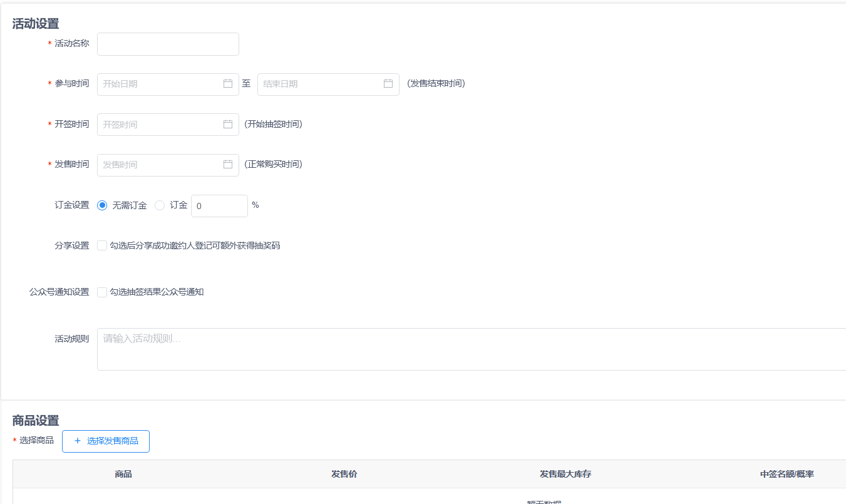Select the 订金 radio option

click(160, 205)
